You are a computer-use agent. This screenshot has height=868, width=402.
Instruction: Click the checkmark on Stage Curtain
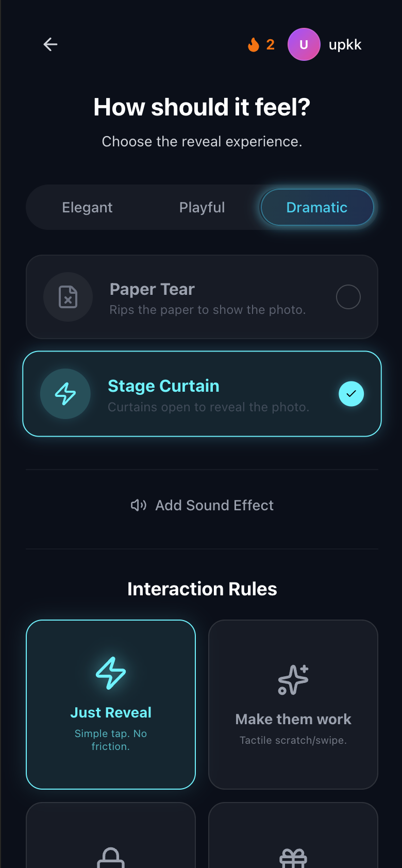click(351, 394)
